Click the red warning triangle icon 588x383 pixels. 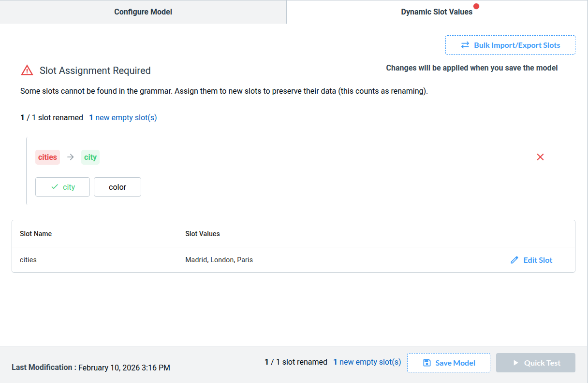point(27,71)
